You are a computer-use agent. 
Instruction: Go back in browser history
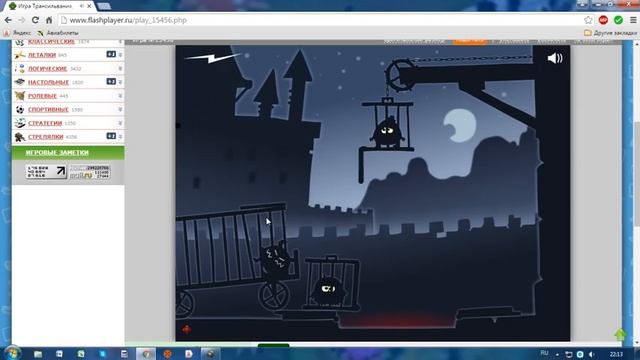(x=8, y=20)
